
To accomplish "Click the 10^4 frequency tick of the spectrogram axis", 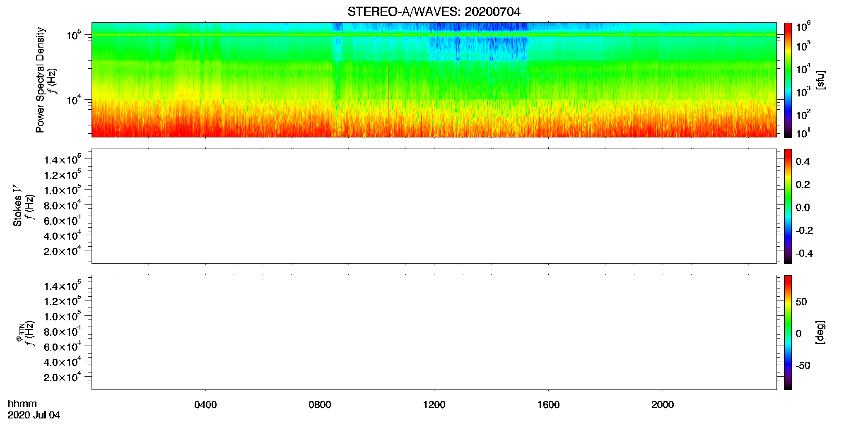I will click(x=74, y=100).
